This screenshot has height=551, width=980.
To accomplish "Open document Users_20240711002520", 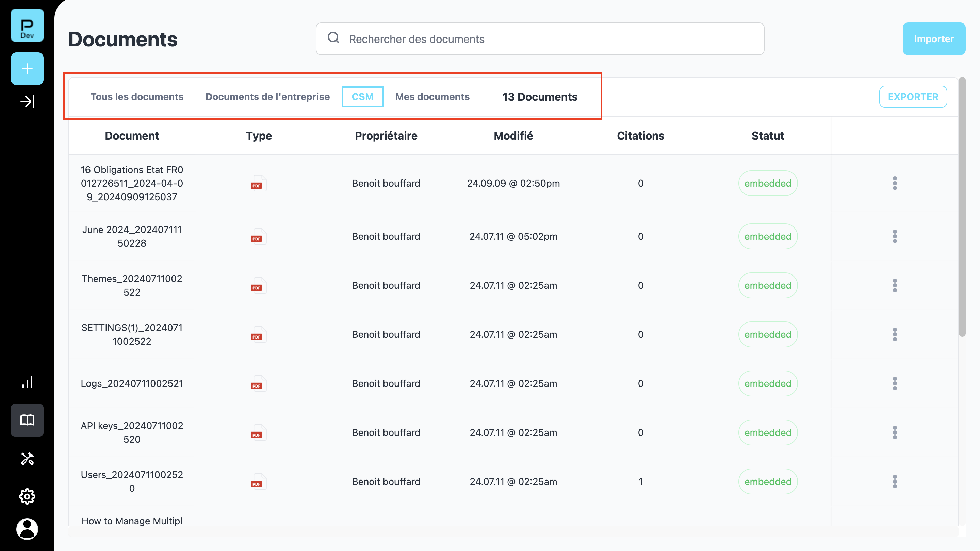I will [x=132, y=481].
